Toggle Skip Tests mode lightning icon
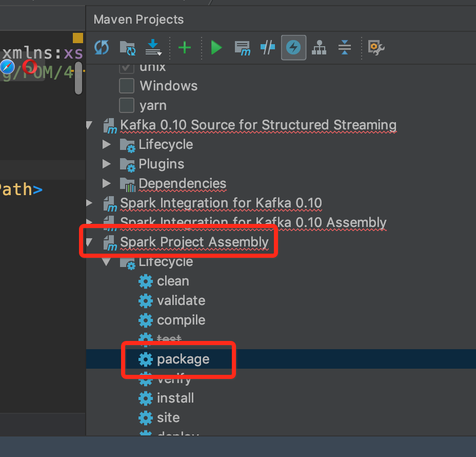Viewport: 476px width, 457px height. (x=293, y=47)
